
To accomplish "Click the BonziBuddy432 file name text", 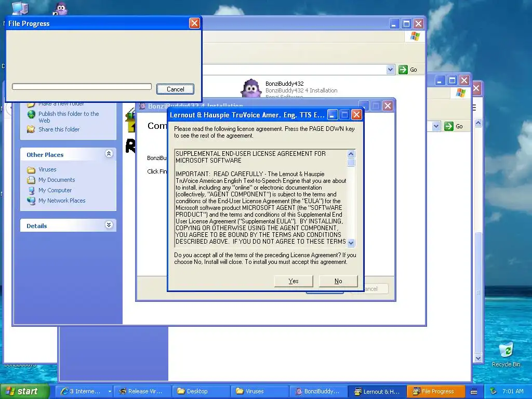I will pos(284,84).
